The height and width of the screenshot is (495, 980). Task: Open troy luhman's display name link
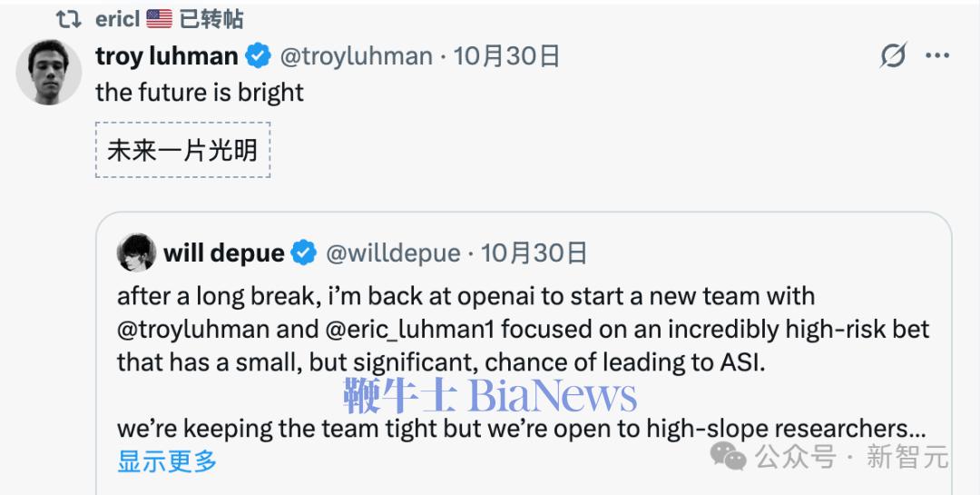(x=166, y=56)
